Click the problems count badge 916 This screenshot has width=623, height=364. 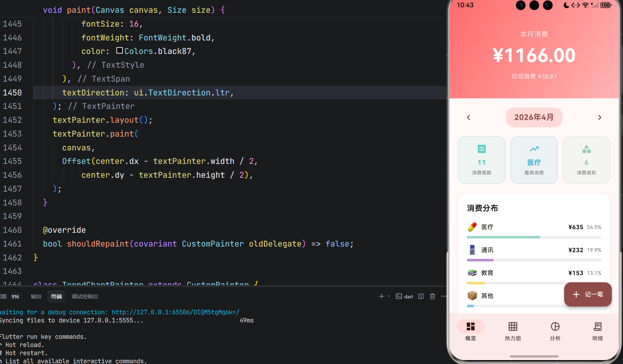(15, 297)
